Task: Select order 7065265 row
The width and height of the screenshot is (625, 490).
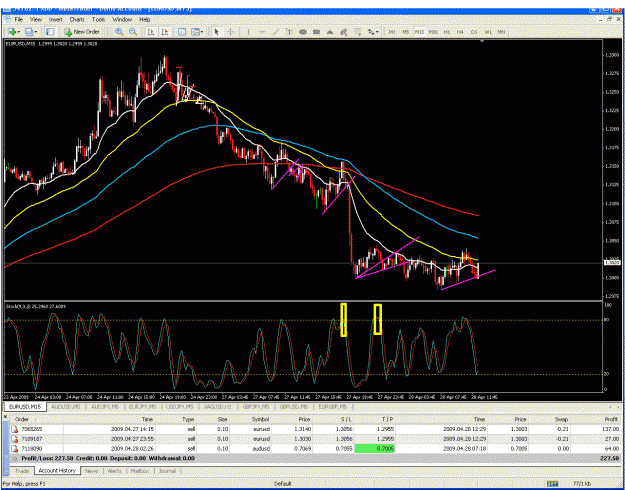Action: [315, 430]
